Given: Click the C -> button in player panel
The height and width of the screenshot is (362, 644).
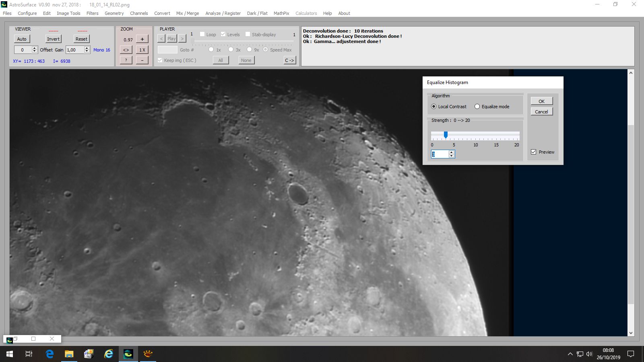Looking at the screenshot, I should 290,60.
